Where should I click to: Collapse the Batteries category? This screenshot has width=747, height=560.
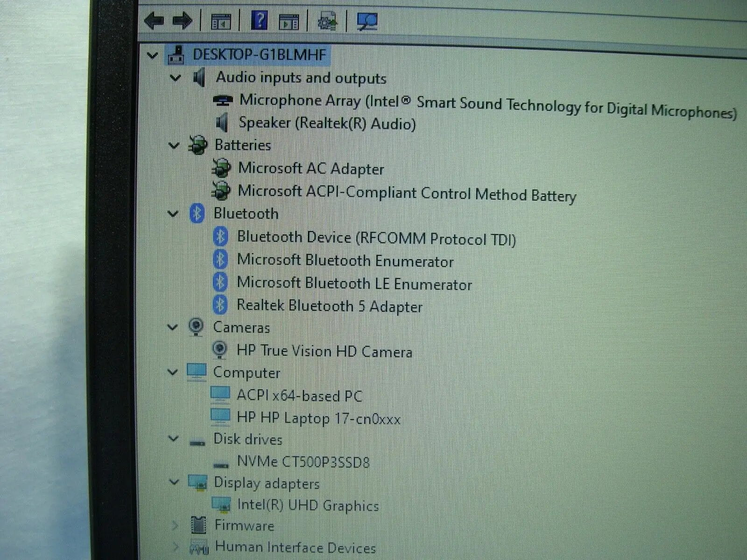pyautogui.click(x=174, y=146)
